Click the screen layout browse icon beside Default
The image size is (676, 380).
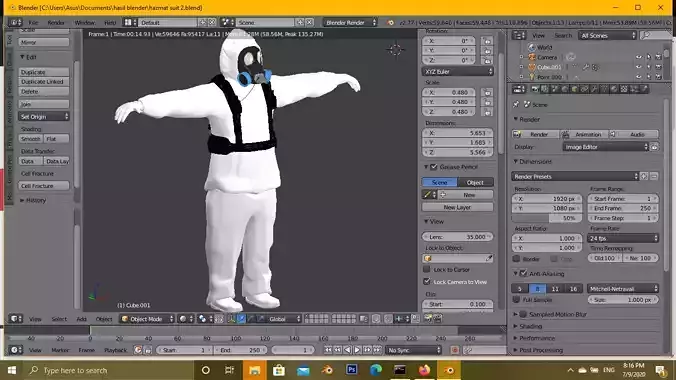click(x=130, y=22)
